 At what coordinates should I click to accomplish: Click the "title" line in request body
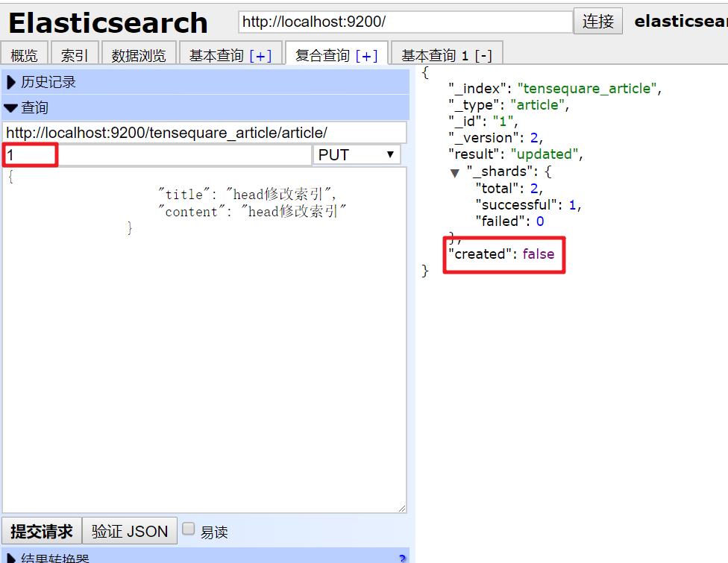coord(247,194)
